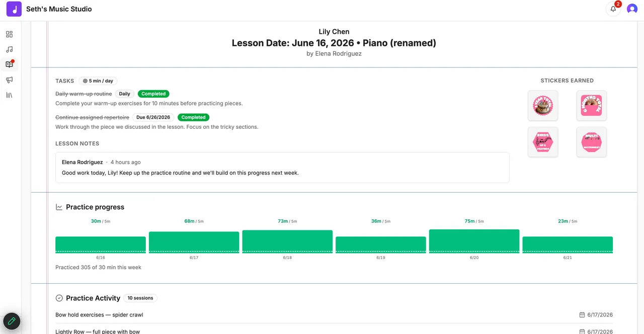Click the Daily tag badge

(124, 94)
